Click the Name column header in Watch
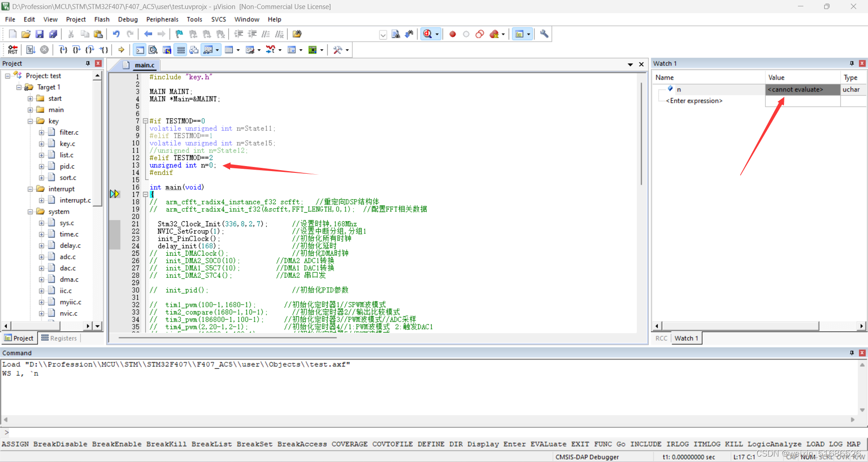The height and width of the screenshot is (462, 868). (x=708, y=77)
